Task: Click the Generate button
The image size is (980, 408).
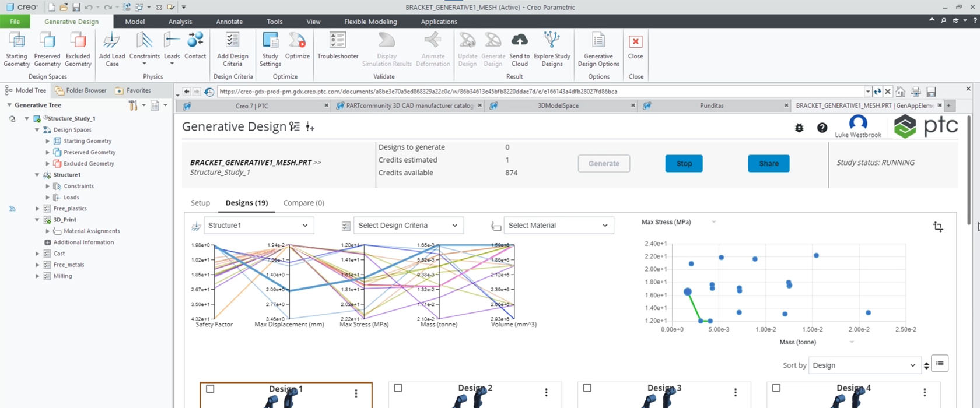Action: [x=604, y=163]
